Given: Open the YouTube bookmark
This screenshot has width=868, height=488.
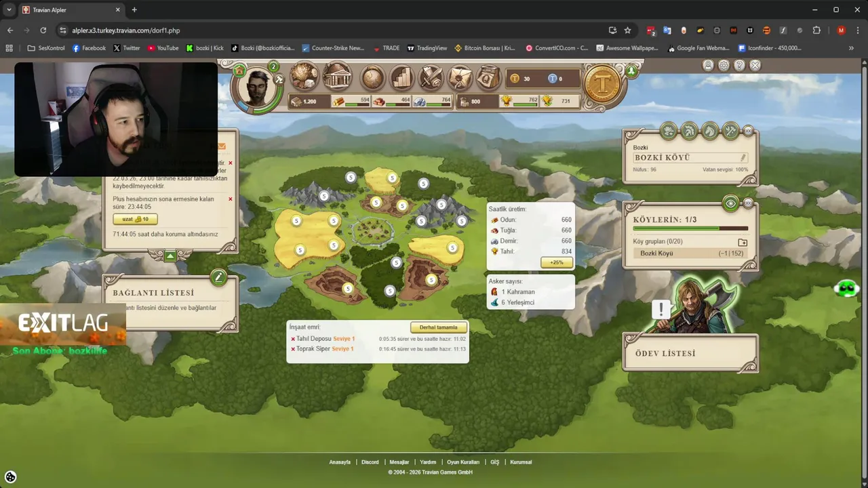Looking at the screenshot, I should 163,48.
